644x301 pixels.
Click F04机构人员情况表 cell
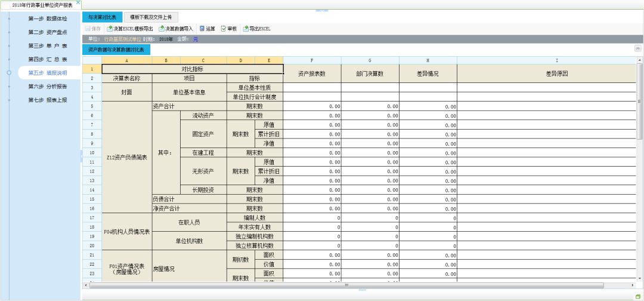(x=126, y=232)
